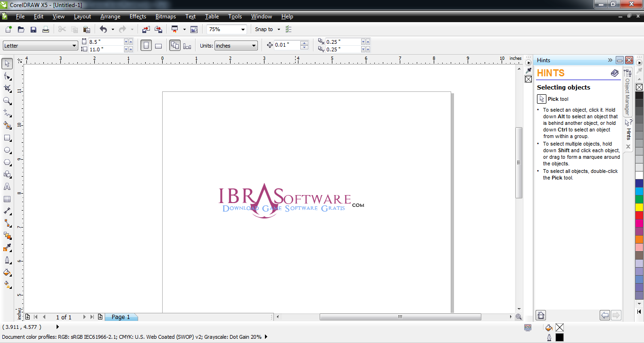The image size is (644, 343).
Task: Open Hints help book icon
Action: point(615,73)
